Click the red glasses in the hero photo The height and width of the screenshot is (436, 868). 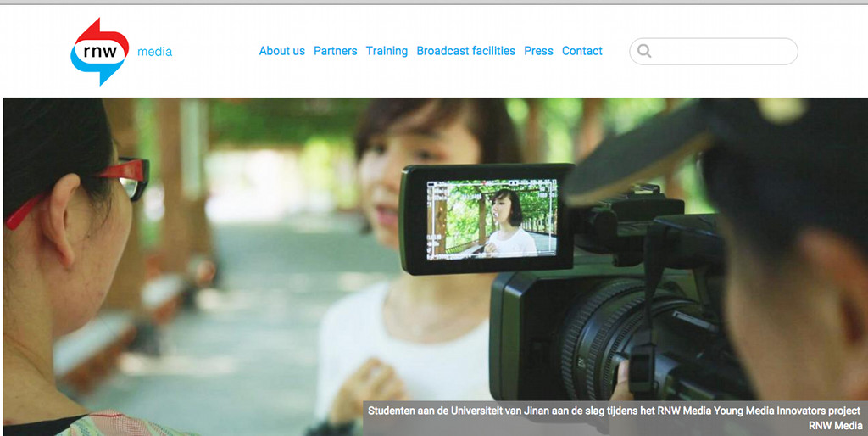(x=125, y=180)
